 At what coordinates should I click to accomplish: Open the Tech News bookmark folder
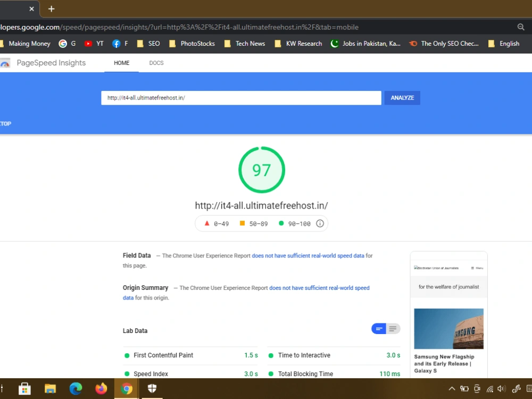(x=245, y=44)
